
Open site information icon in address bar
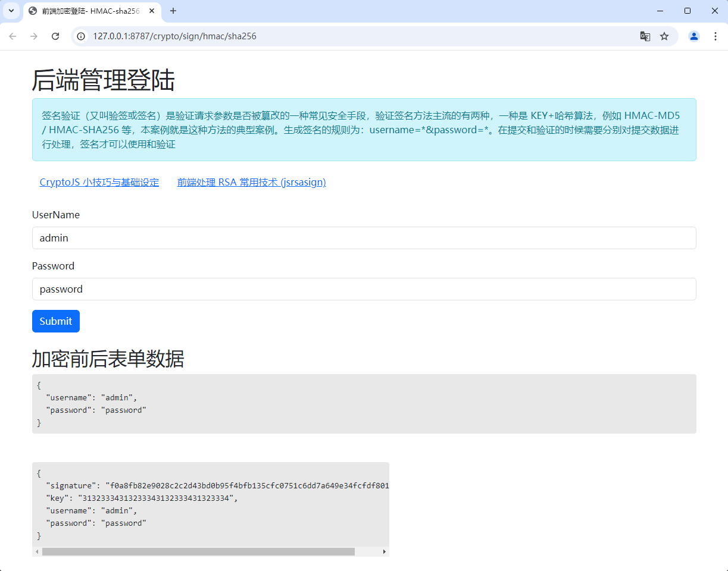[82, 36]
